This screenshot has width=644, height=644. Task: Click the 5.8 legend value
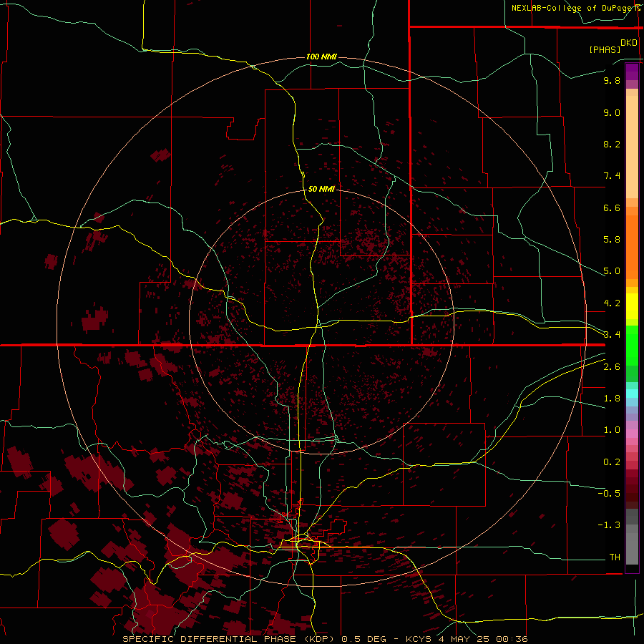tap(612, 240)
